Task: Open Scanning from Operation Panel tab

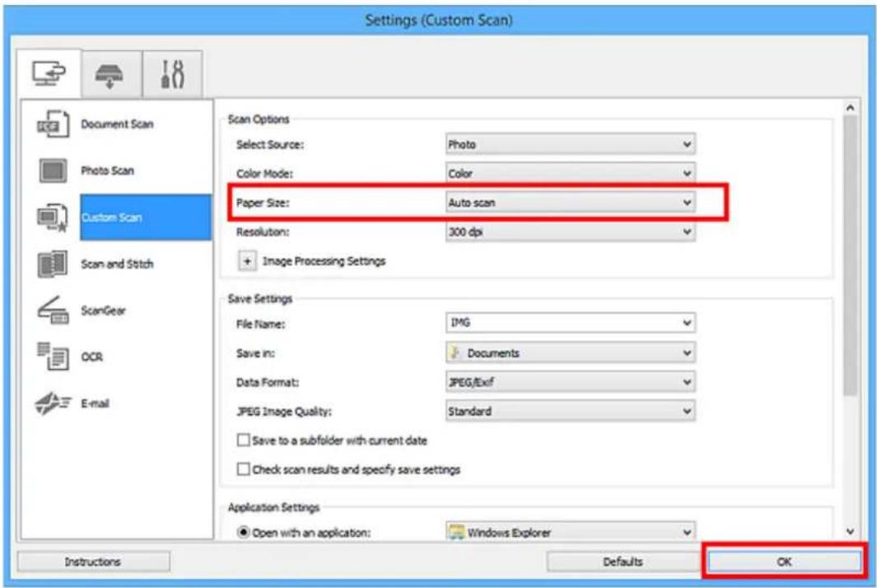Action: (x=110, y=74)
